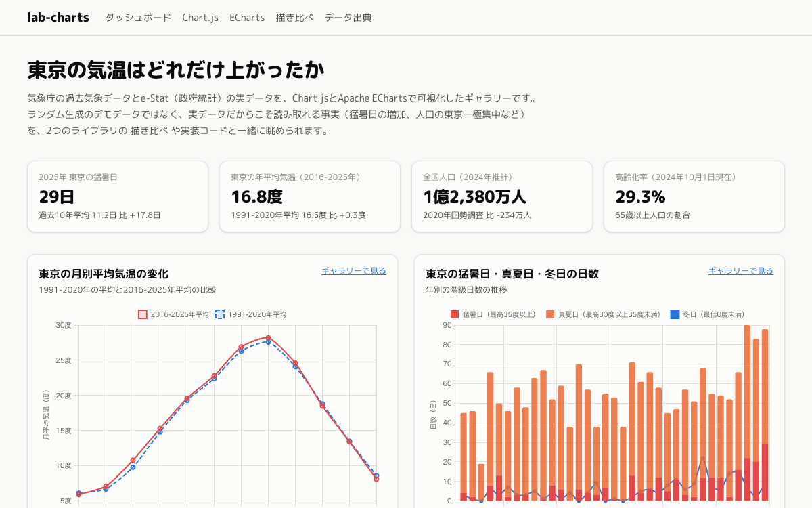Hide the 猛暑日 legend series
Screen dimensions: 812x508
pos(493,314)
